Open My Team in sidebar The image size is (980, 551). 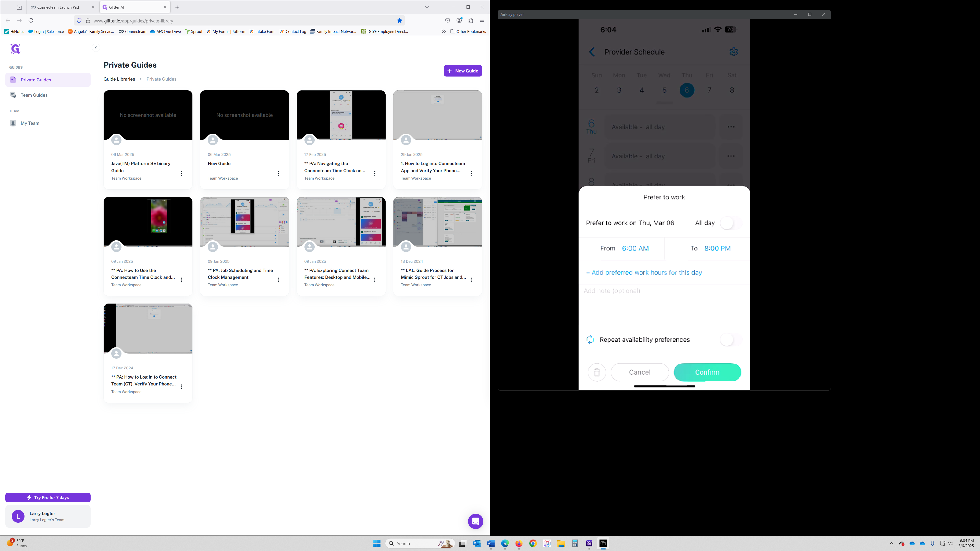(x=48, y=123)
